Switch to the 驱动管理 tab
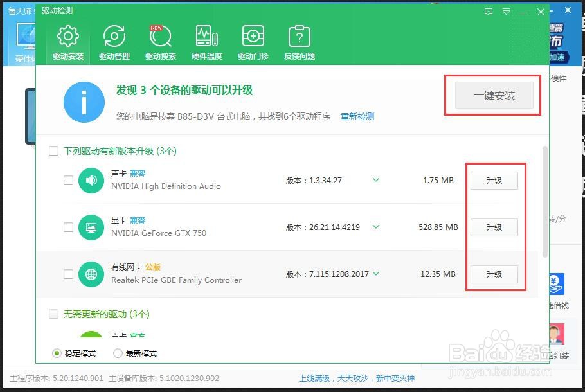This screenshot has height=392, width=585. pyautogui.click(x=114, y=42)
